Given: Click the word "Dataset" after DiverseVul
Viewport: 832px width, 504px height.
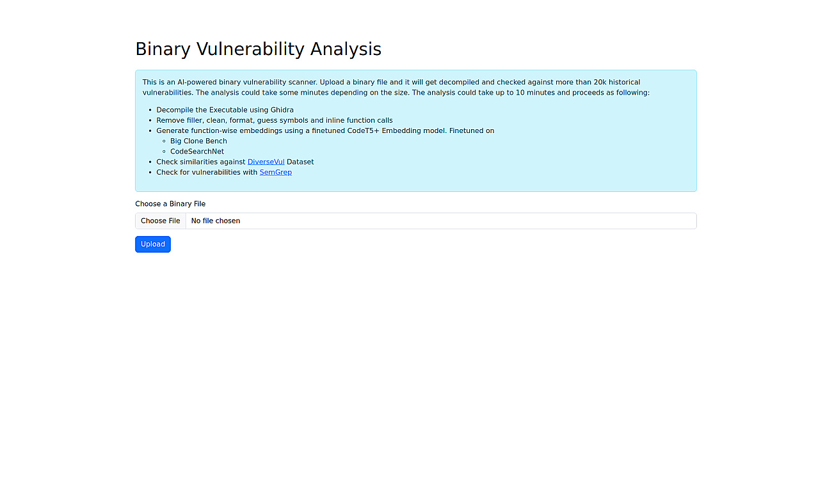Looking at the screenshot, I should (300, 162).
